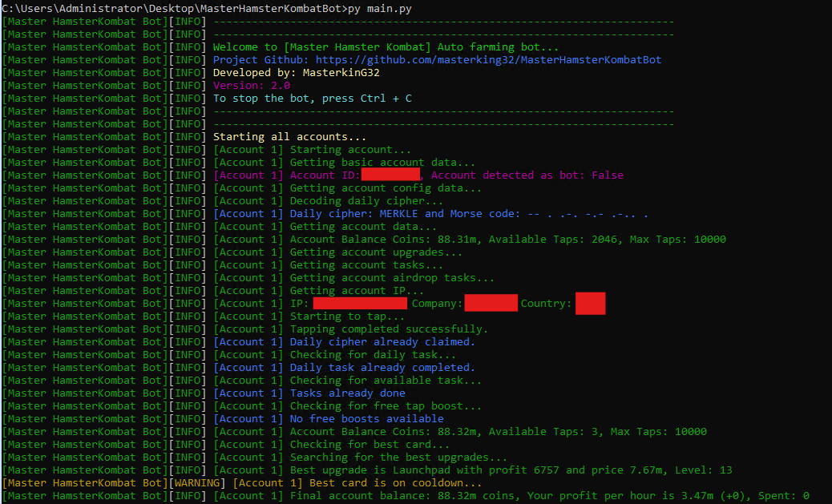Select 'Tapping completed successfully.' line

[x=389, y=329]
